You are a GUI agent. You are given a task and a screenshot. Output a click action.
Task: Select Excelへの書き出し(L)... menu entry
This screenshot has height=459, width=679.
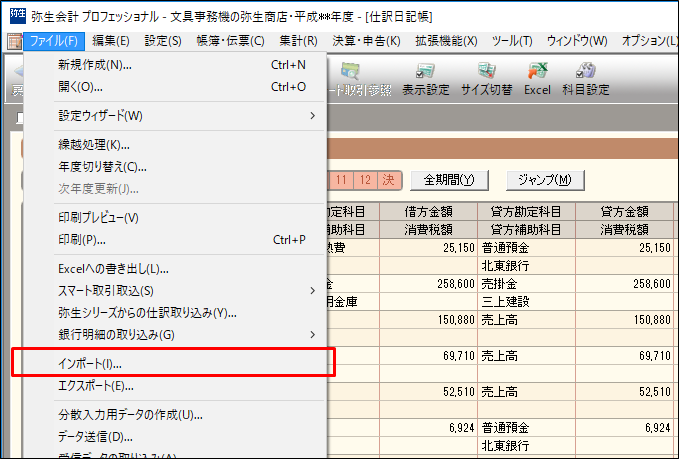(175, 269)
